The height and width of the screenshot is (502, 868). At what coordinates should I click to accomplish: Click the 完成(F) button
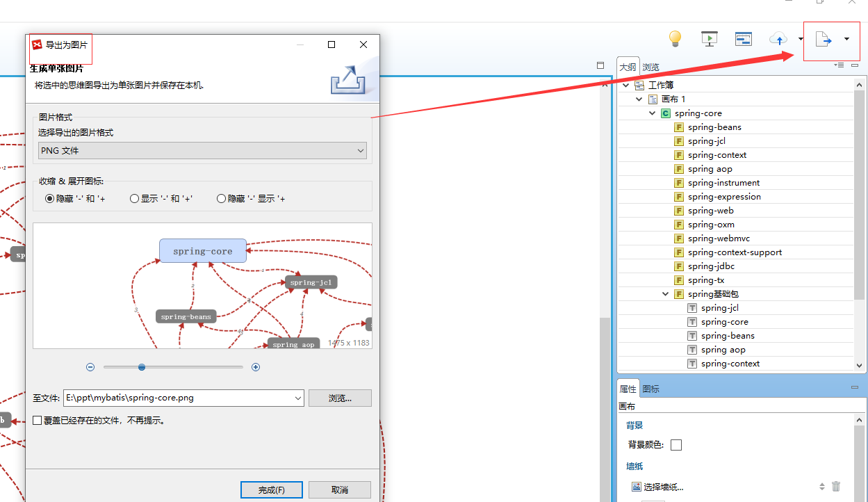pos(272,490)
